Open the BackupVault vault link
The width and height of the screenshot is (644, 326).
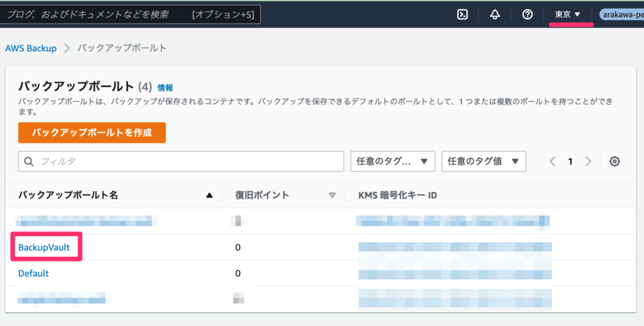(x=44, y=247)
